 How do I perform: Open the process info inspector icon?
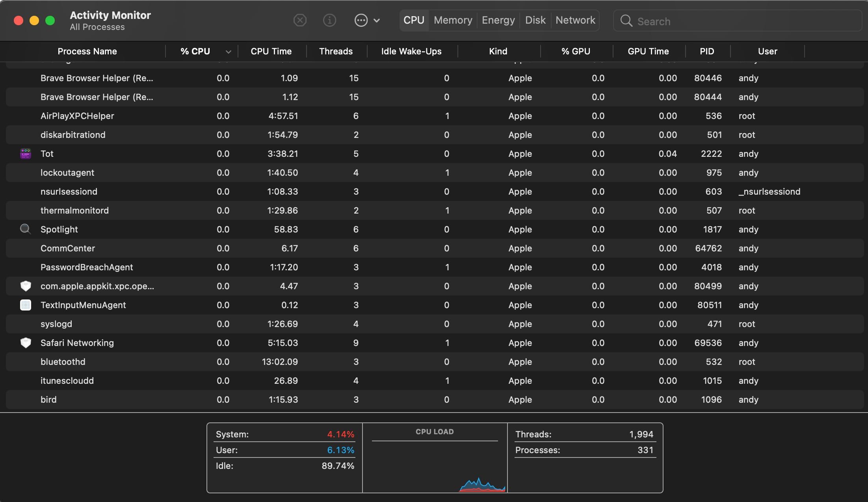click(x=329, y=20)
